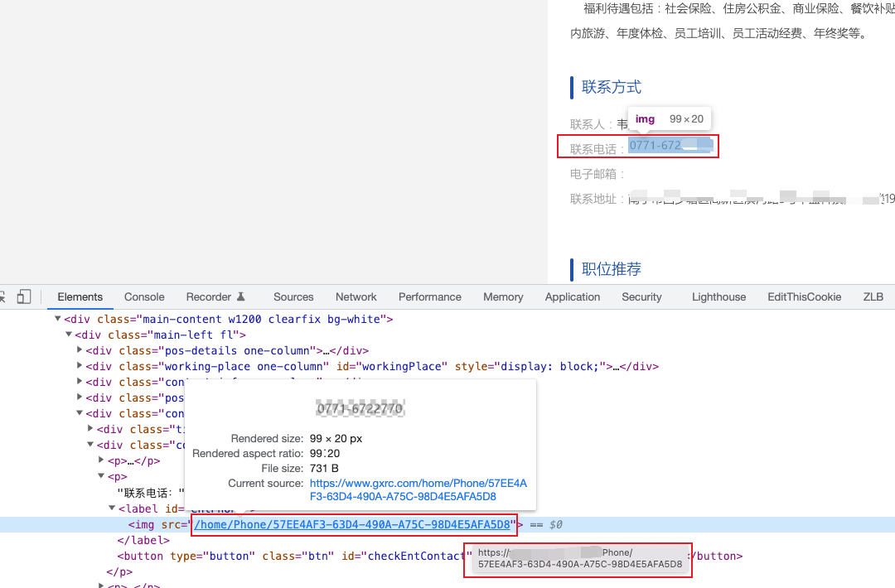Image resolution: width=895 pixels, height=588 pixels.
Task: Select the closing label tag row
Action: (x=143, y=540)
